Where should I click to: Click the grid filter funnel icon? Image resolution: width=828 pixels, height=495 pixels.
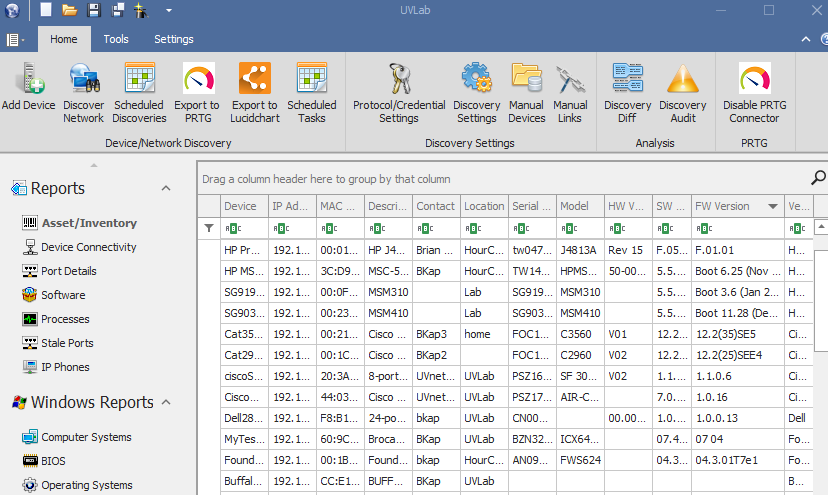pyautogui.click(x=209, y=228)
